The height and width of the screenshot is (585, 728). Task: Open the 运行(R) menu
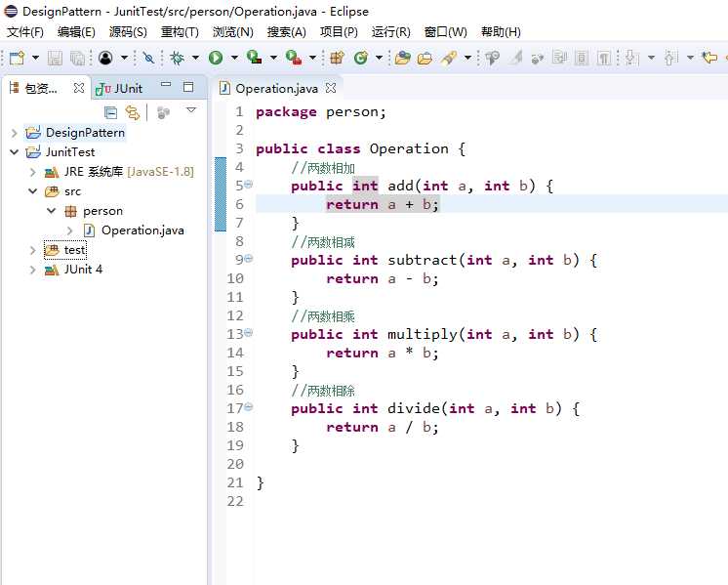tap(390, 32)
